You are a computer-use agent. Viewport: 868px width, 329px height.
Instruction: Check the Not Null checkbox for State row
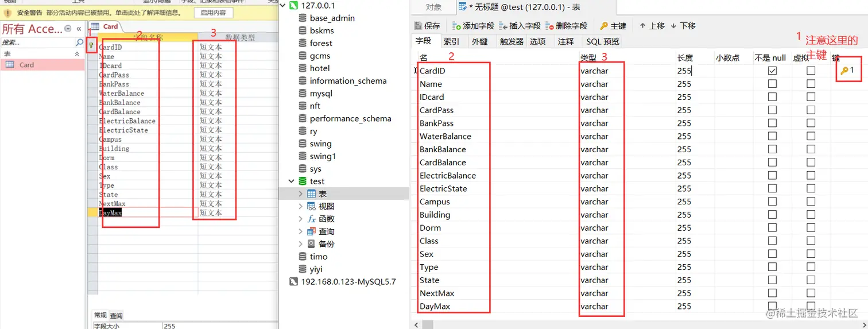[772, 280]
